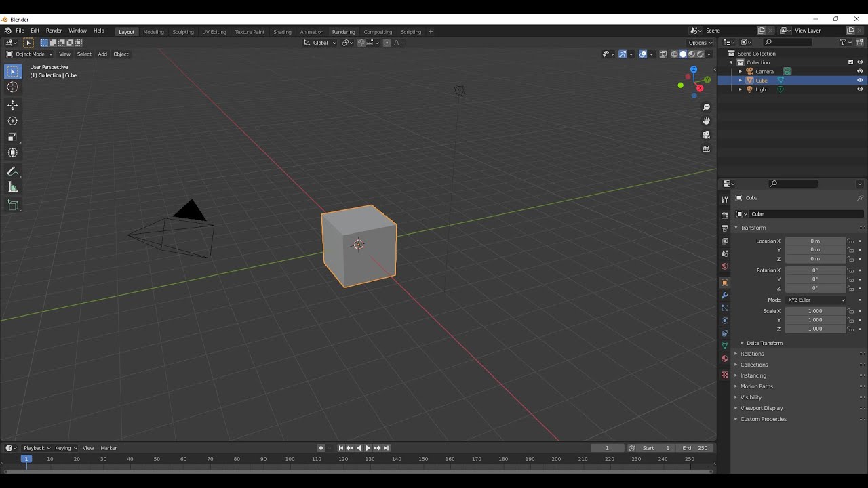868x488 pixels.
Task: Hide the Cube in the outliner
Action: coord(860,80)
